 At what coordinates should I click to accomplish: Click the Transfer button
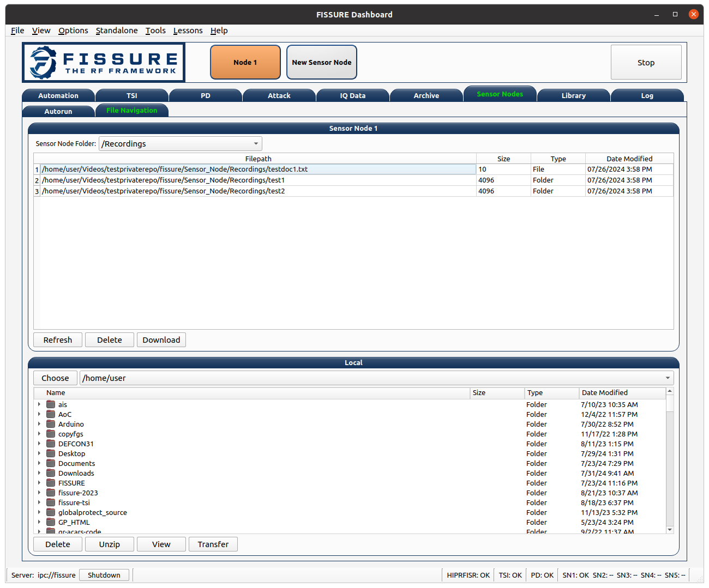pyautogui.click(x=213, y=544)
